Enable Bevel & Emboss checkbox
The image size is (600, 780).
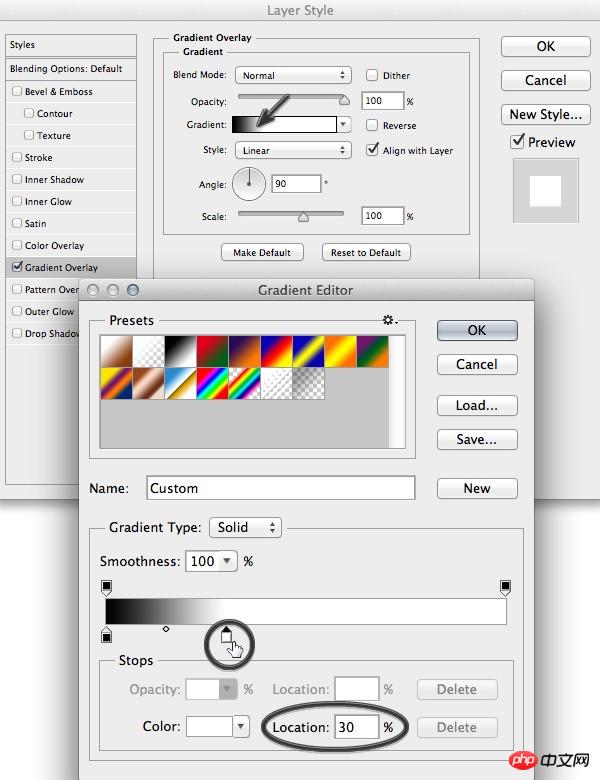click(x=17, y=91)
